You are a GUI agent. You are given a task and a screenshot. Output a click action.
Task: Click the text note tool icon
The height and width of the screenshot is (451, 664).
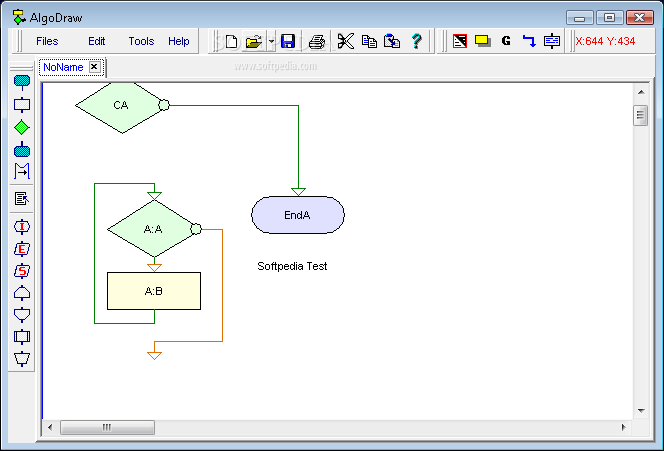click(22, 198)
